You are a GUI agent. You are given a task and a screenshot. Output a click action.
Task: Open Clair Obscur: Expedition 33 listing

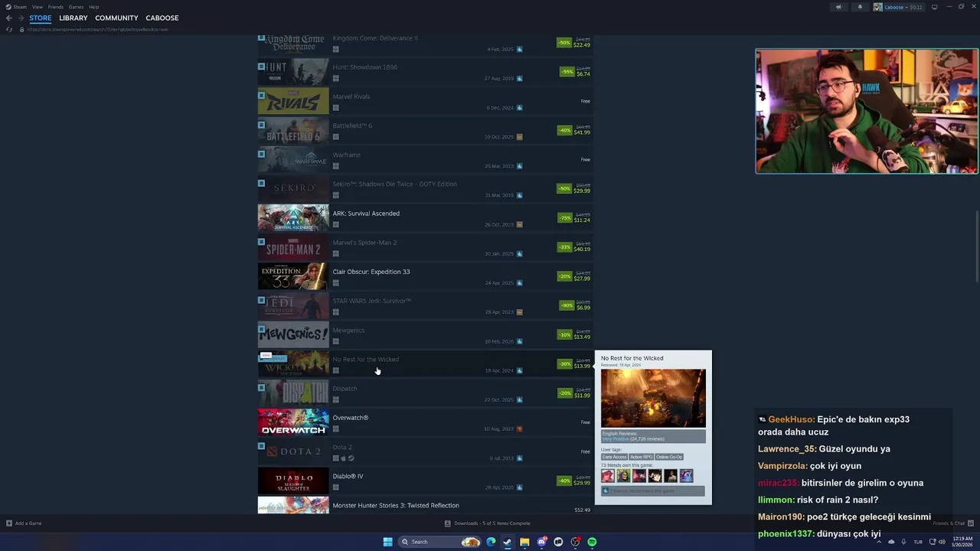click(x=425, y=276)
